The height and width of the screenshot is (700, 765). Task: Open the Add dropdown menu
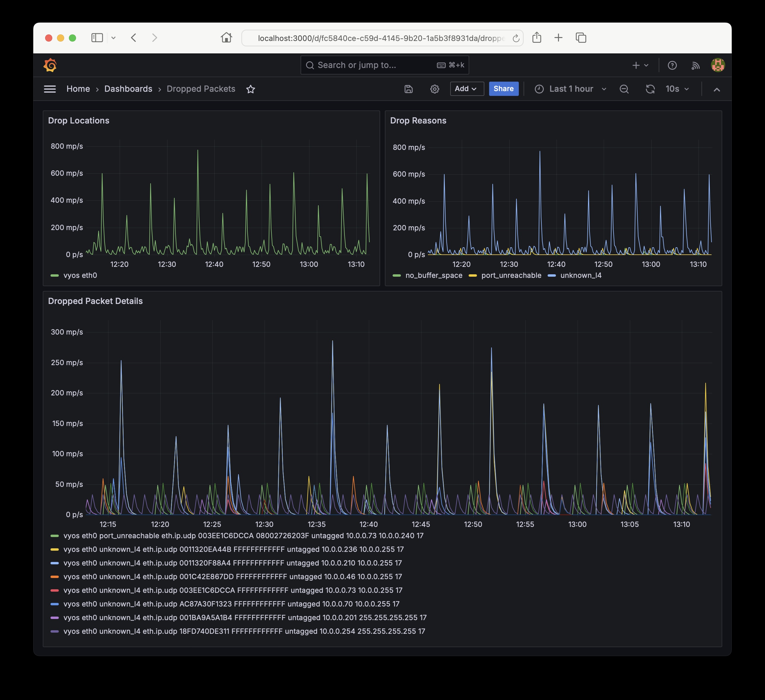click(466, 89)
